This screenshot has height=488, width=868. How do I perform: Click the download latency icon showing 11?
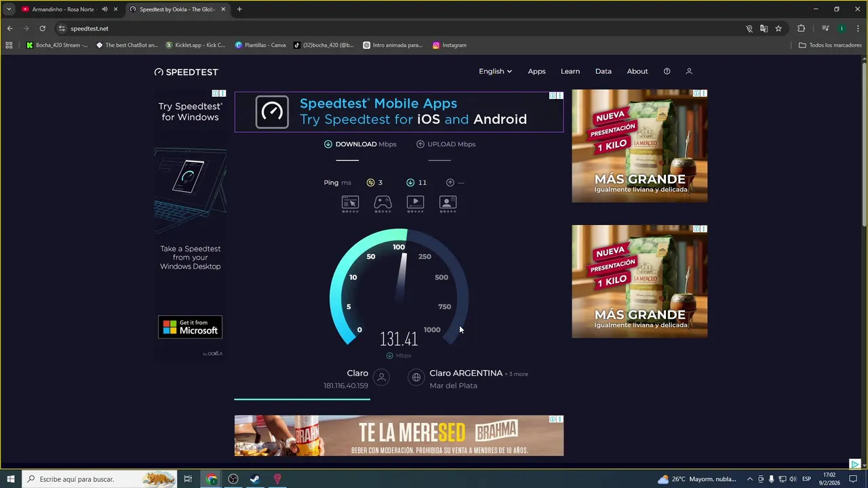410,182
